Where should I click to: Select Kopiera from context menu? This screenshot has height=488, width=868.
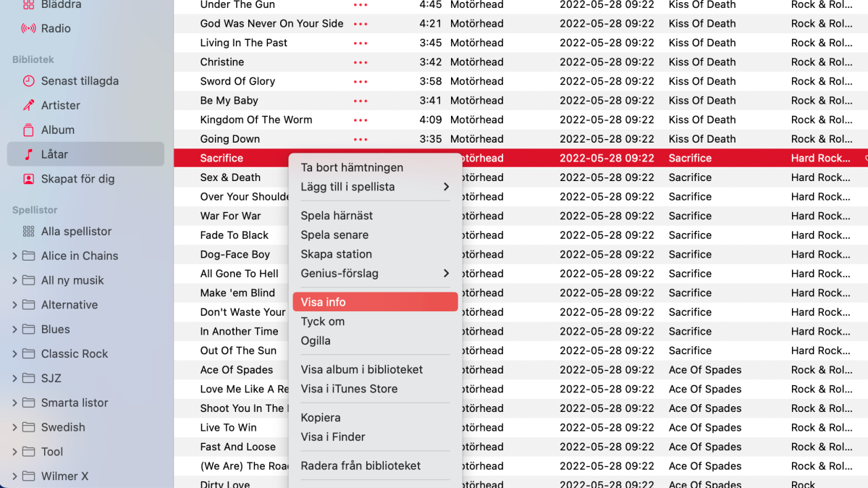(x=375, y=418)
